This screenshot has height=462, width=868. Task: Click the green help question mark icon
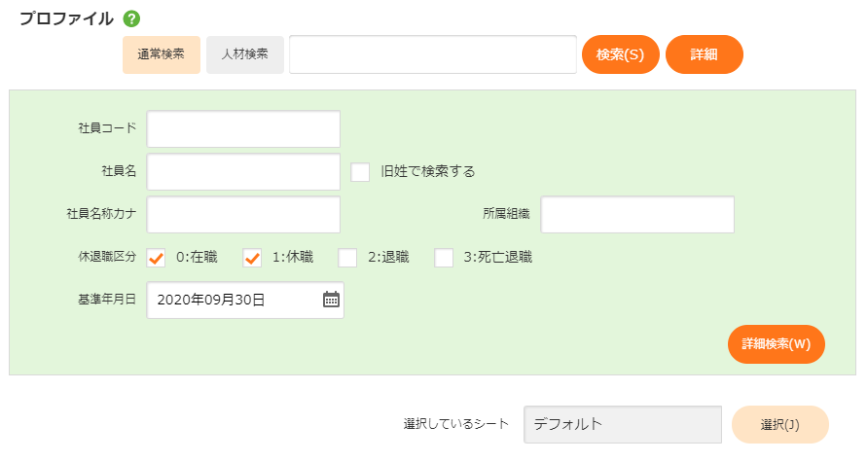tap(132, 18)
